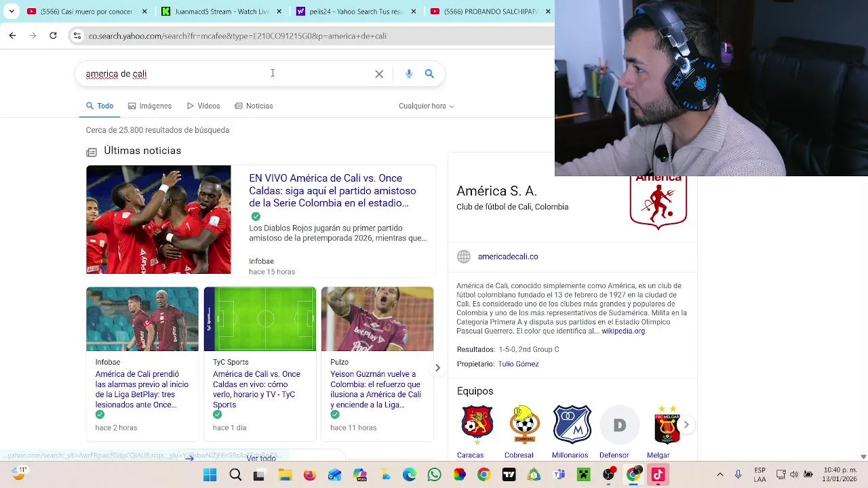Viewport: 868px width, 488px height.
Task: Open the Windows Start menu
Action: pyautogui.click(x=210, y=475)
